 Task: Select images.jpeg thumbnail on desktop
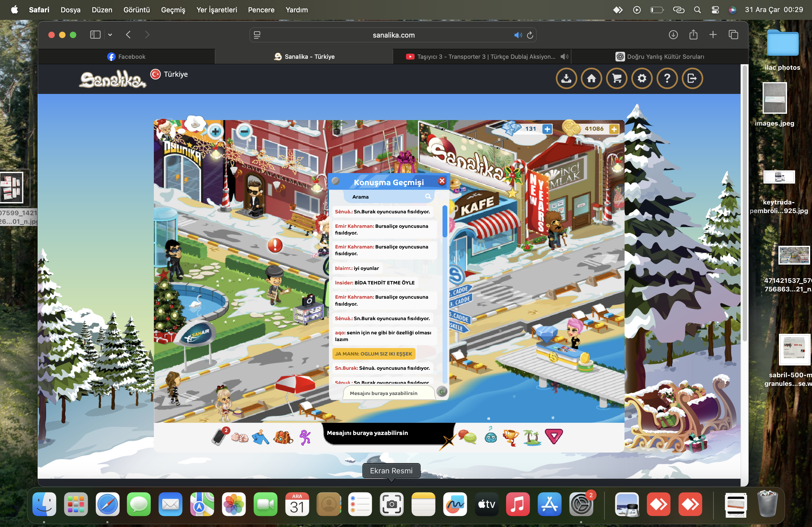pos(775,98)
